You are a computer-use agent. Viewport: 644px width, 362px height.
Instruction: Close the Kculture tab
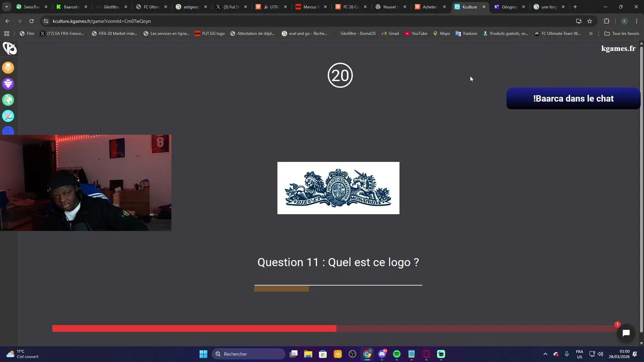(484, 7)
